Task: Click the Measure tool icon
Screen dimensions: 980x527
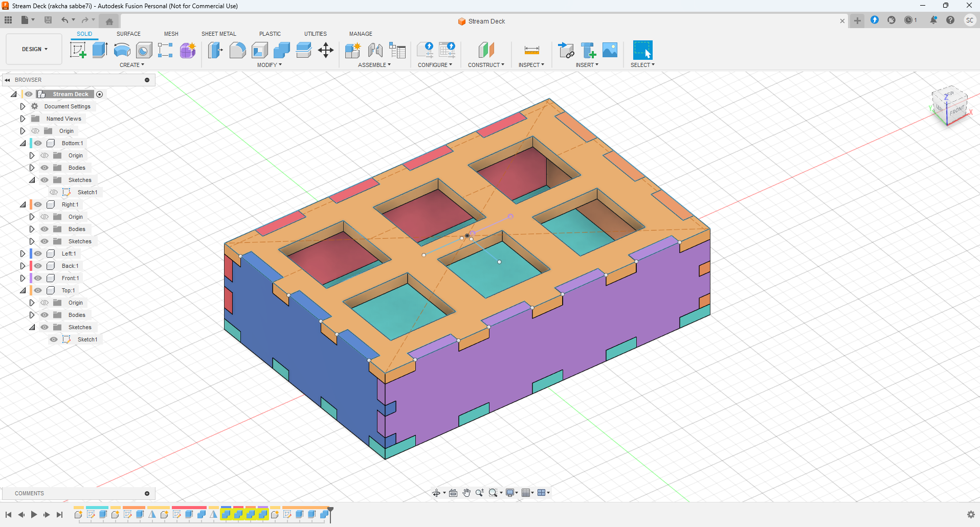Action: pos(531,50)
